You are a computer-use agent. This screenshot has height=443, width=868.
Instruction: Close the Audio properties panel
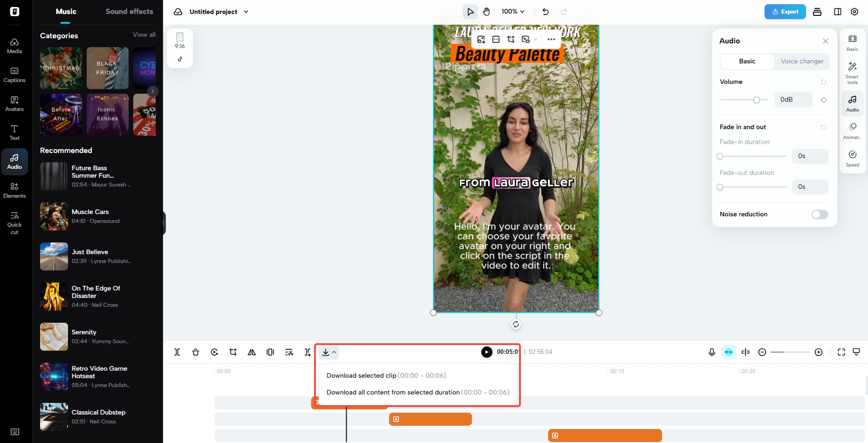(826, 41)
